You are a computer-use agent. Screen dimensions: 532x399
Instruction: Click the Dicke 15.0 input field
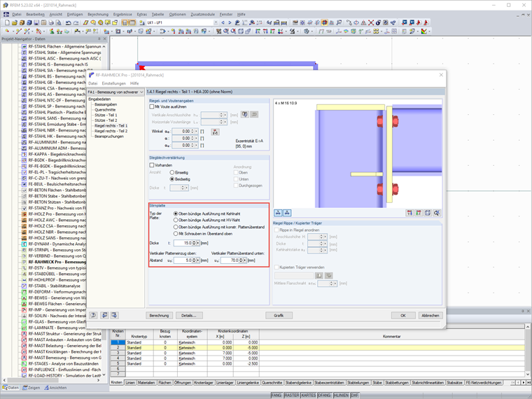pos(183,243)
